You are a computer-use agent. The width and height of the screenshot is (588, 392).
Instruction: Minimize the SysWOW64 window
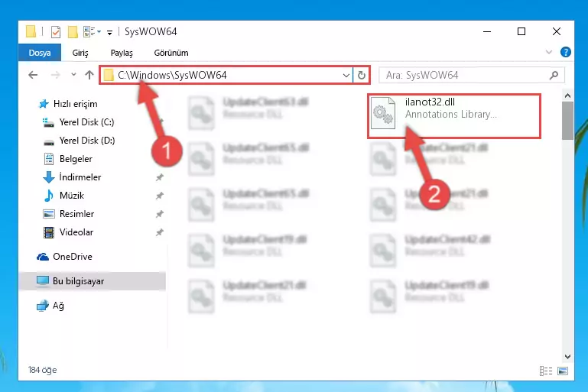[x=487, y=32]
